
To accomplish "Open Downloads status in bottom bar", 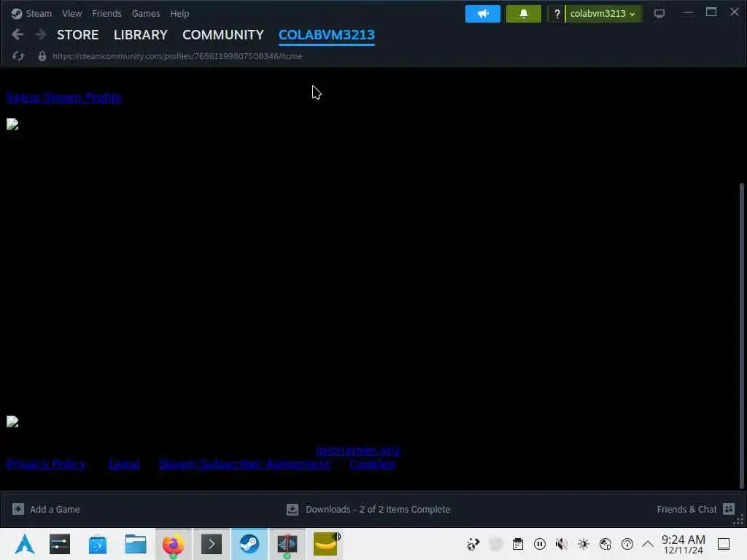I will coord(368,509).
